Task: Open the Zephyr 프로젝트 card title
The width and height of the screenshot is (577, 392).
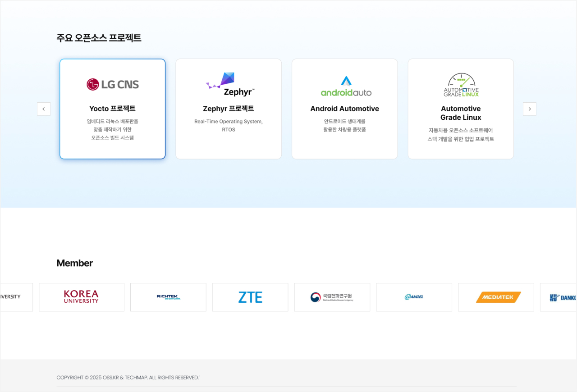Action: pos(229,109)
